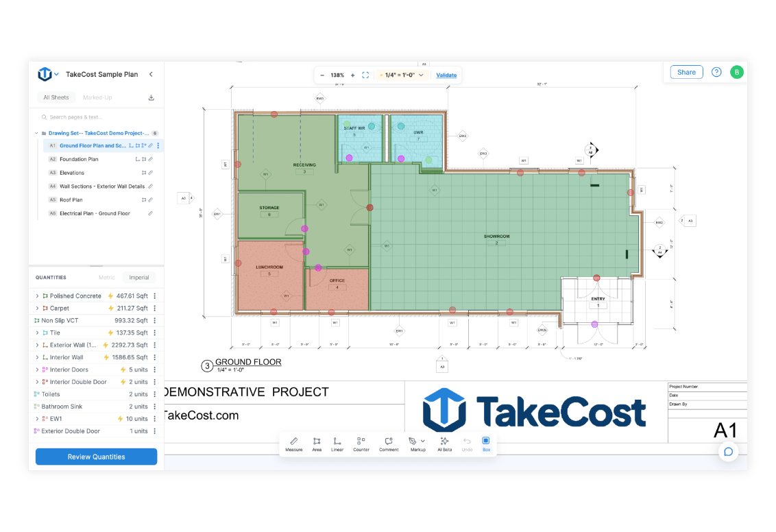Click the pencil icon on Foundation Plan row

[x=150, y=159]
